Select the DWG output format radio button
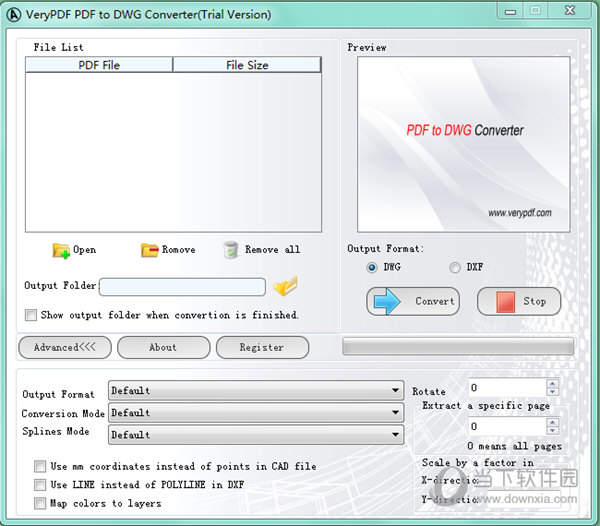This screenshot has width=600, height=526. tap(372, 267)
